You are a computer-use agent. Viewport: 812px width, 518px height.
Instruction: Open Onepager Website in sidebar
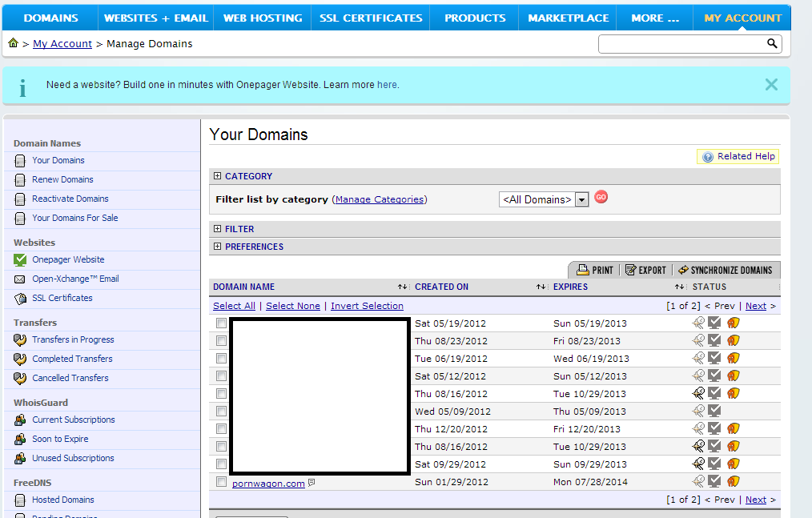(x=68, y=259)
